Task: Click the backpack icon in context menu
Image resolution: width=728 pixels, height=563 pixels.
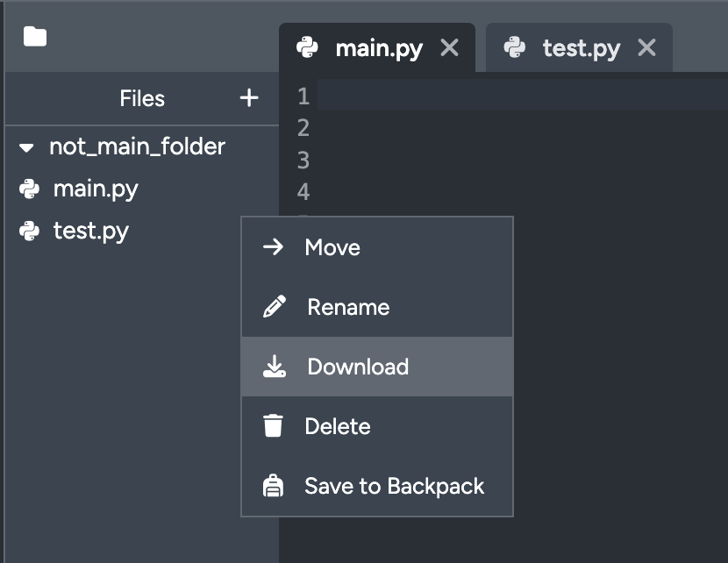Action: [x=274, y=486]
